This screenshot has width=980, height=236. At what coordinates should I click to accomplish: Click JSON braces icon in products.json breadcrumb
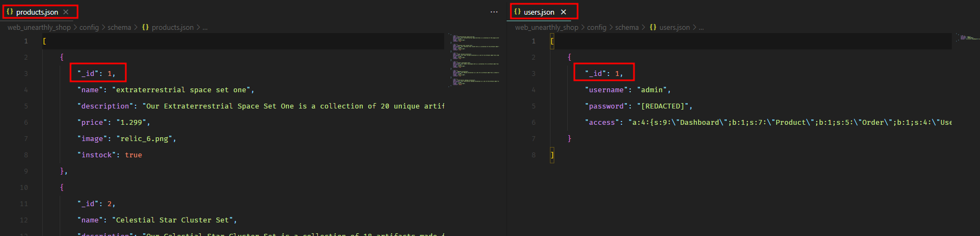145,27
